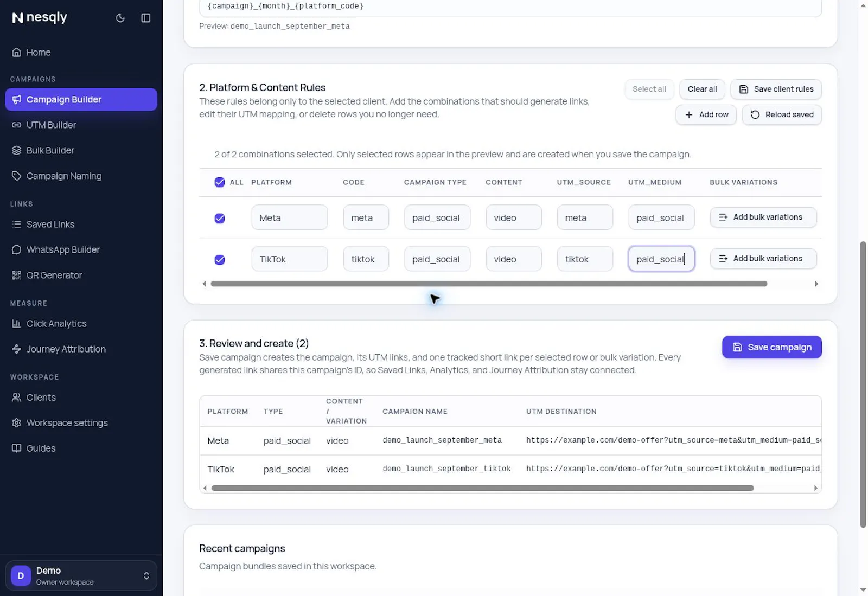Edit Meta platform name field
The height and width of the screenshot is (596, 868).
289,217
